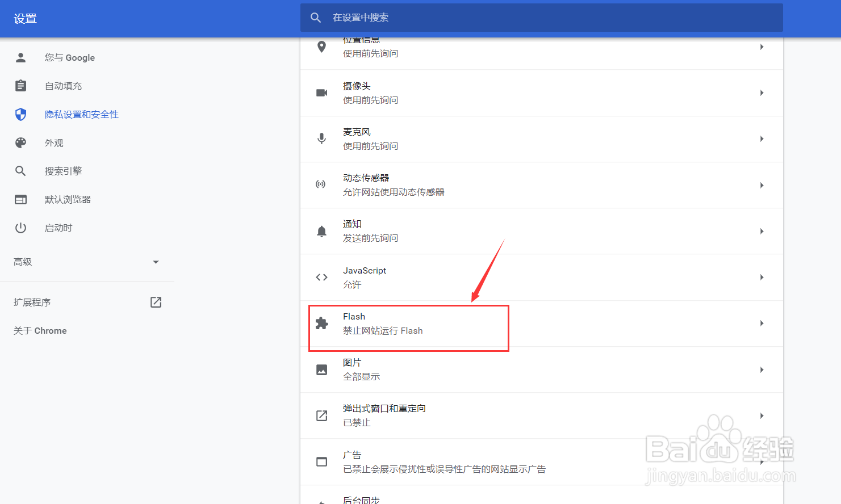Click the person icon beside 您与 Google
The width and height of the screenshot is (841, 504).
click(x=21, y=57)
